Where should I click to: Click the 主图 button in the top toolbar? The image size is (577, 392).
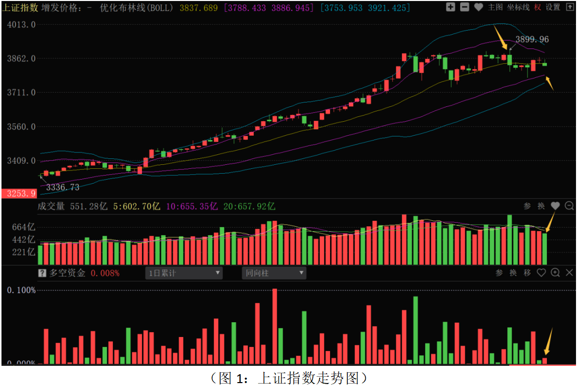point(495,7)
